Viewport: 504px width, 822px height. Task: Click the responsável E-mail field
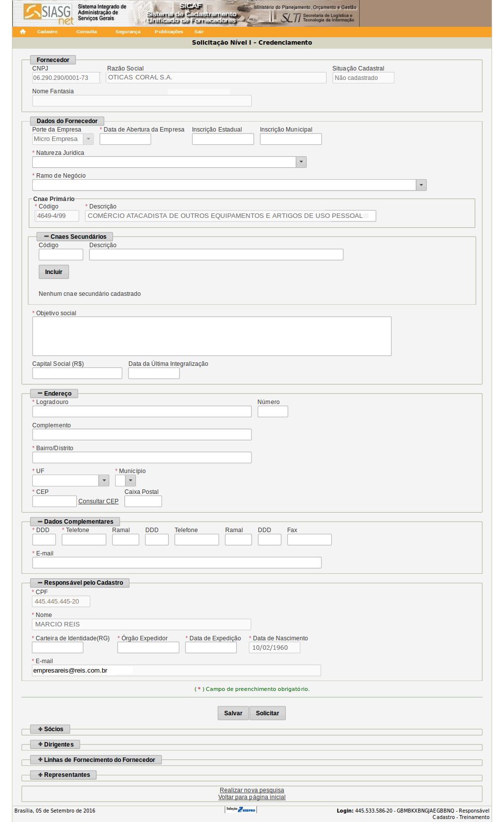pyautogui.click(x=176, y=670)
